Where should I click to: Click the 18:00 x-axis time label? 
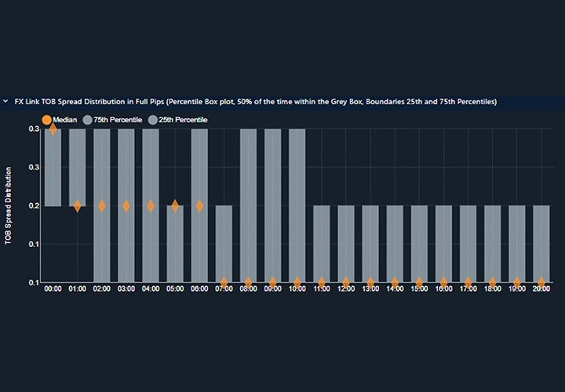[493, 291]
